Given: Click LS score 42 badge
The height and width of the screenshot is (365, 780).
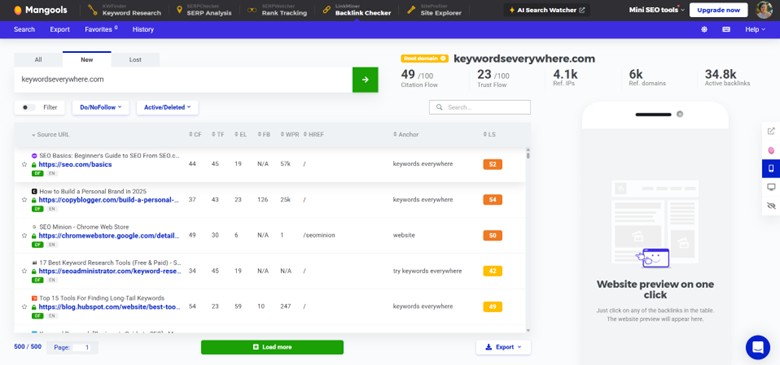Looking at the screenshot, I should pyautogui.click(x=492, y=271).
